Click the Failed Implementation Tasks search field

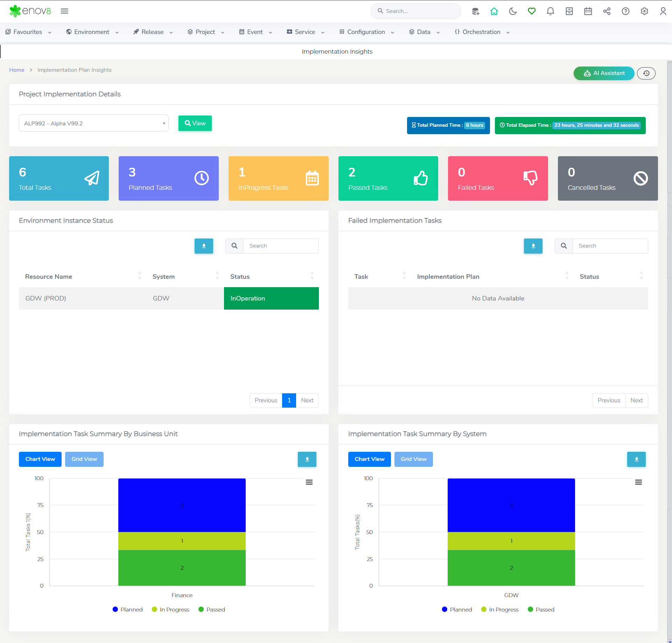[610, 246]
